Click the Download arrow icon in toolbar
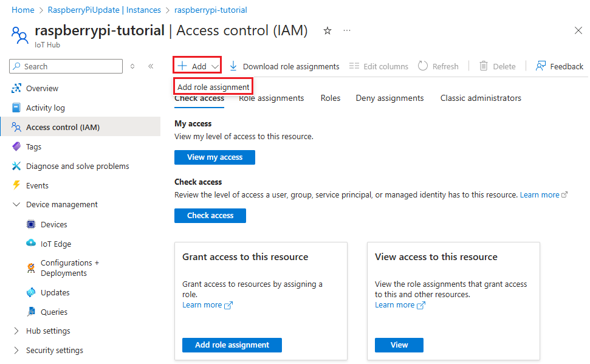Image resolution: width=590 pixels, height=364 pixels. coord(233,66)
